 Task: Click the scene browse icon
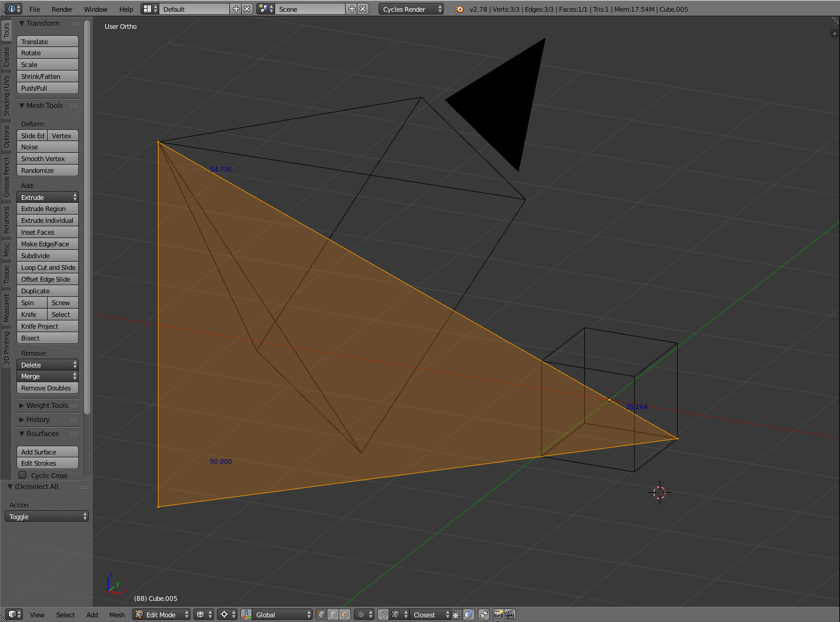click(266, 9)
